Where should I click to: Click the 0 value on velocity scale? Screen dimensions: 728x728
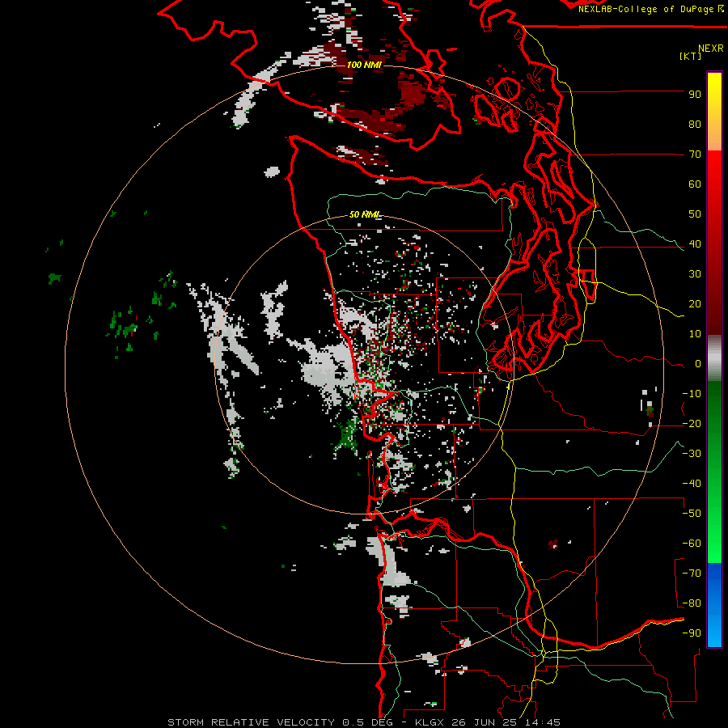pyautogui.click(x=697, y=363)
